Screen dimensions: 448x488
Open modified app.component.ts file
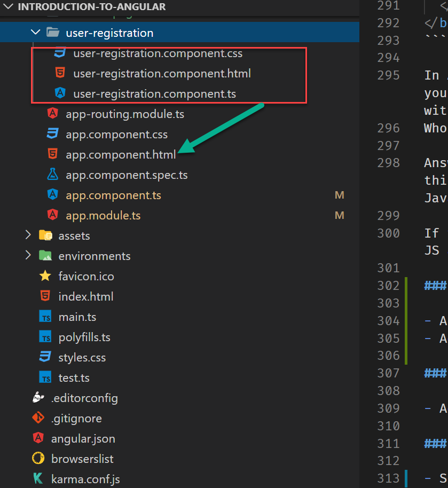pyautogui.click(x=113, y=195)
